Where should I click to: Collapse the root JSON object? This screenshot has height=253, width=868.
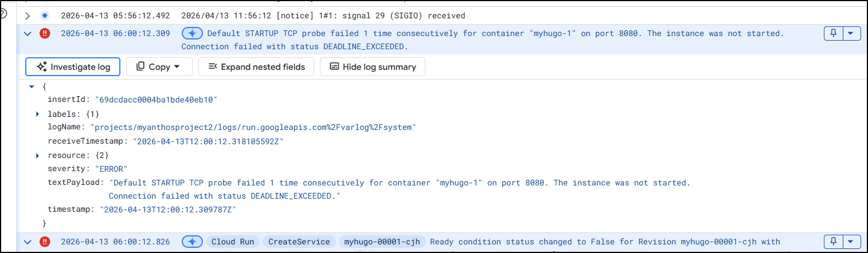tap(32, 86)
